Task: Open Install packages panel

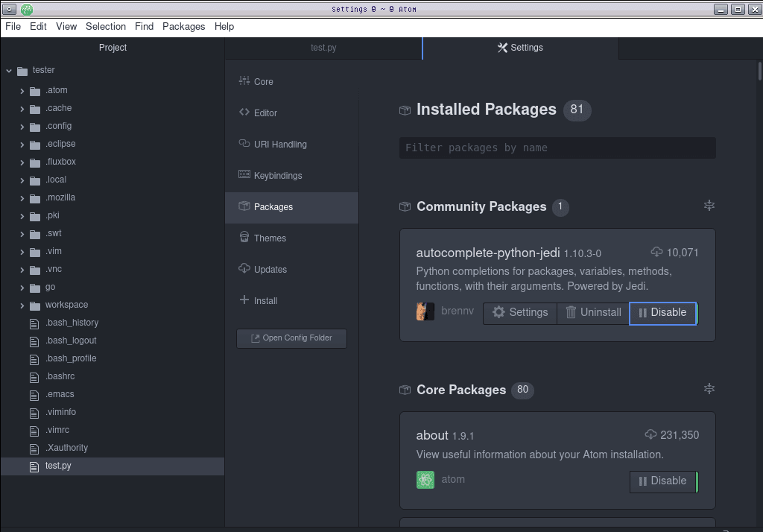Action: (265, 301)
